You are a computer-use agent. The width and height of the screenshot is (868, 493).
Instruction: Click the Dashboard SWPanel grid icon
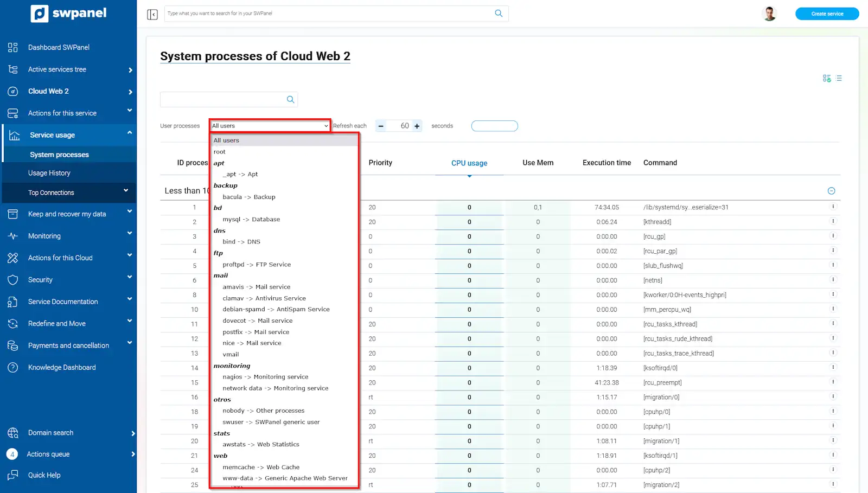(x=13, y=47)
